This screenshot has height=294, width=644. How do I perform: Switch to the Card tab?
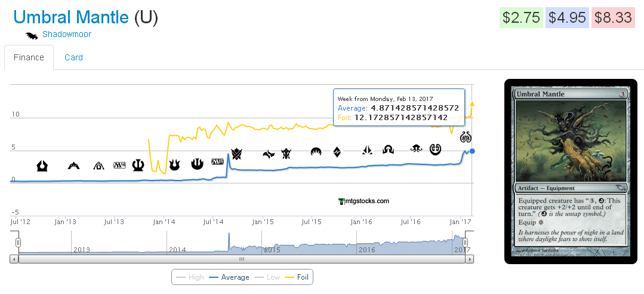point(73,57)
